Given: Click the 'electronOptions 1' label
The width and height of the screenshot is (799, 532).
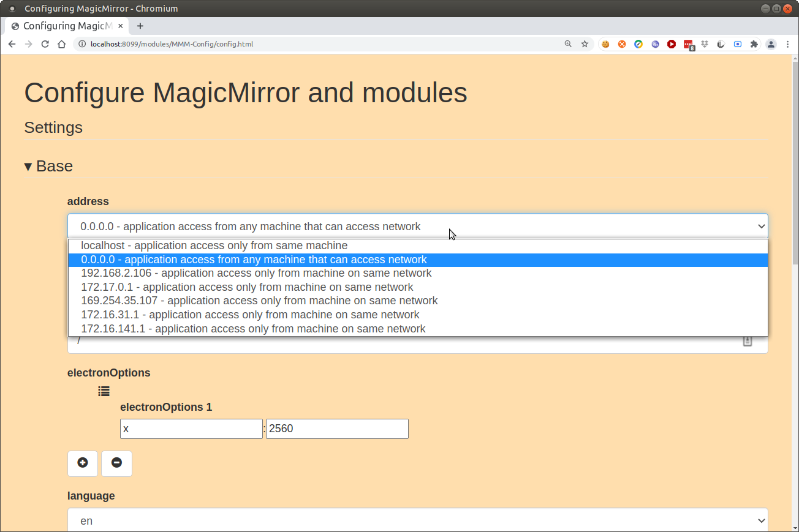Looking at the screenshot, I should [166, 407].
